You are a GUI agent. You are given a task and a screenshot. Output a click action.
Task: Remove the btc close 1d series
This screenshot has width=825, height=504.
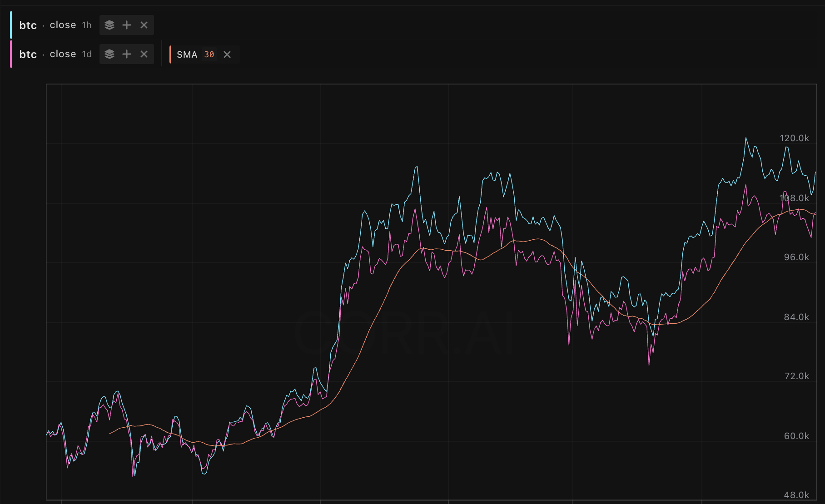coord(144,54)
